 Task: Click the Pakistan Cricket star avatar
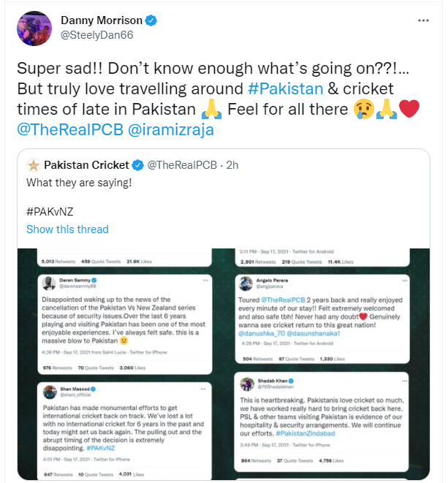click(x=32, y=164)
